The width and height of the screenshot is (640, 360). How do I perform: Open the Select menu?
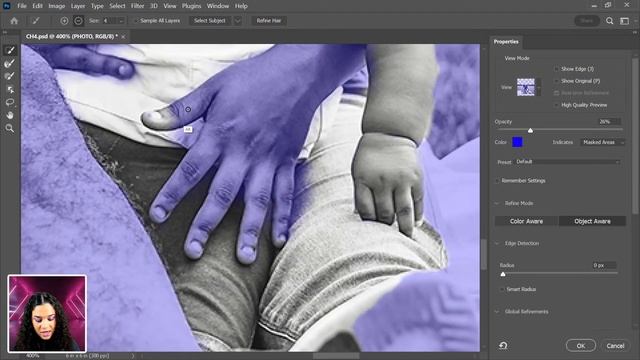point(117,6)
